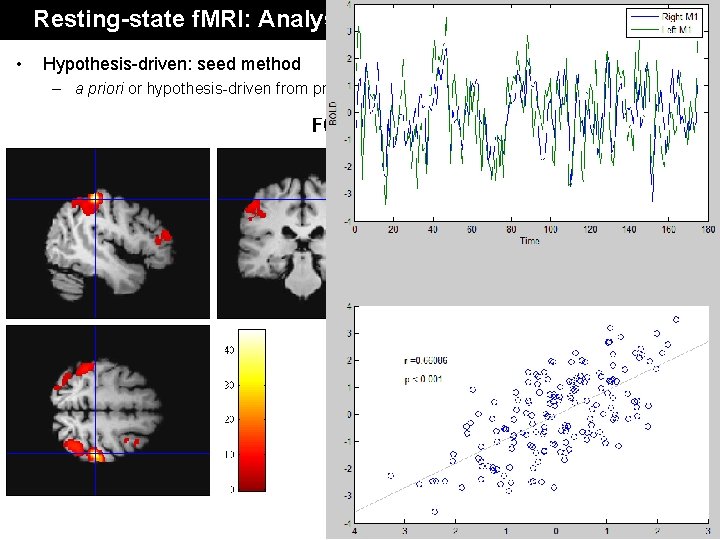
Task: Select 'Hypothesis-driven: seed method' bullet text
Action: 172,64
